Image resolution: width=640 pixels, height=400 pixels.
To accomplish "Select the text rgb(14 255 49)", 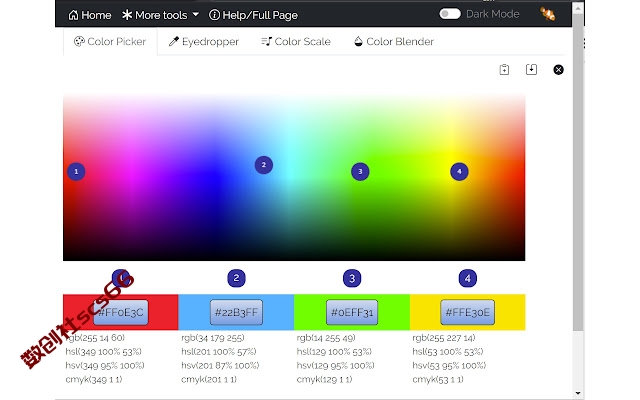I will click(x=326, y=338).
